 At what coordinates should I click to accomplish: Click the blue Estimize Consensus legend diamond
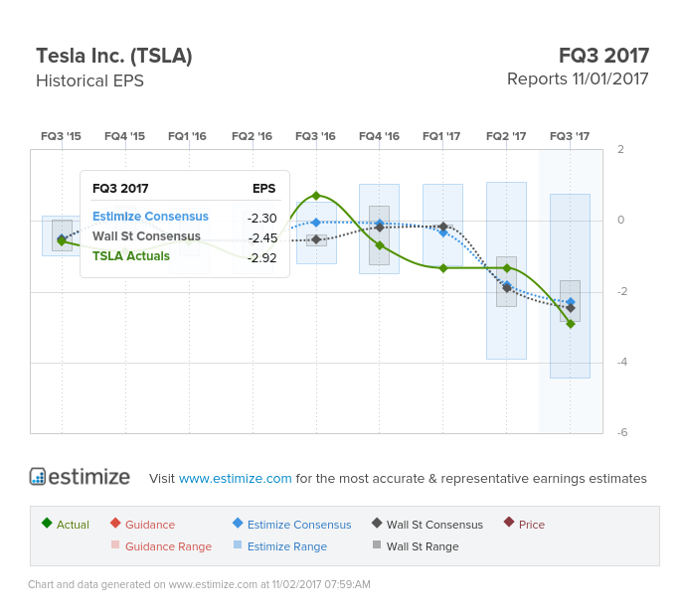(x=237, y=524)
